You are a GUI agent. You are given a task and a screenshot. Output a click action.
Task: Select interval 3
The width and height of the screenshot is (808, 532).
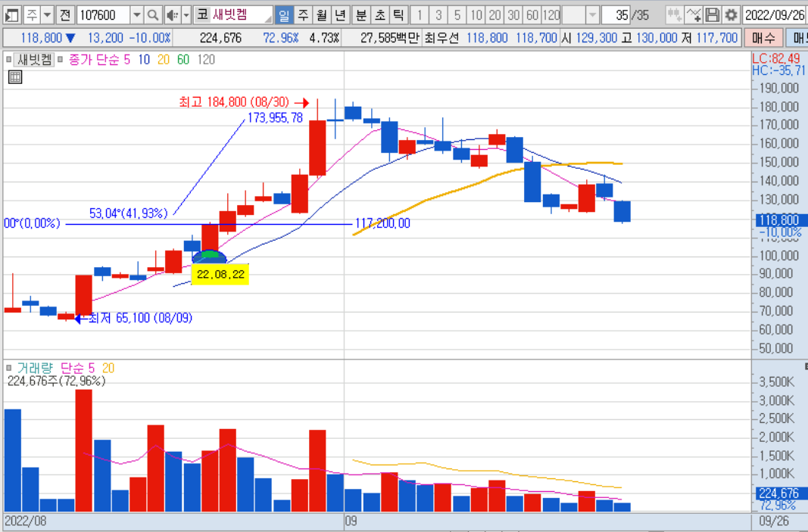[438, 15]
